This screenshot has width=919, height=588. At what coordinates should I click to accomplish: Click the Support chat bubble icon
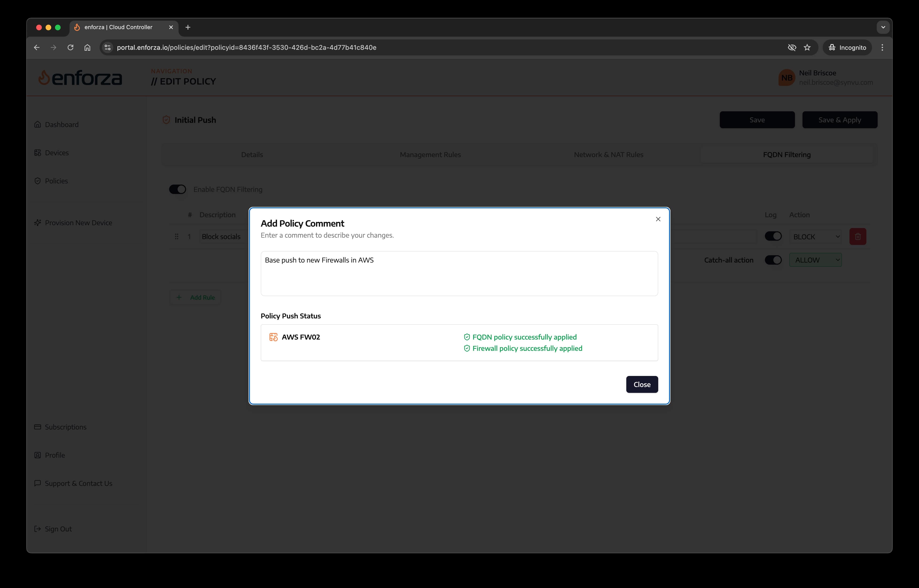[37, 483]
